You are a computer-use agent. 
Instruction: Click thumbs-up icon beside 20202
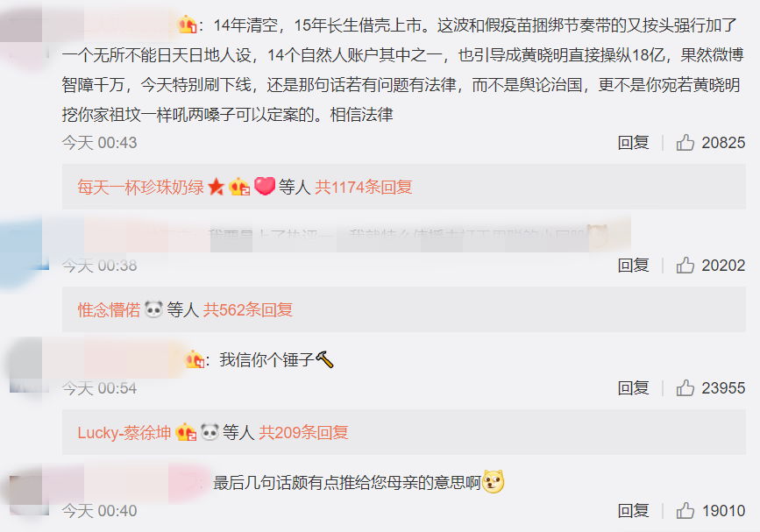(685, 265)
